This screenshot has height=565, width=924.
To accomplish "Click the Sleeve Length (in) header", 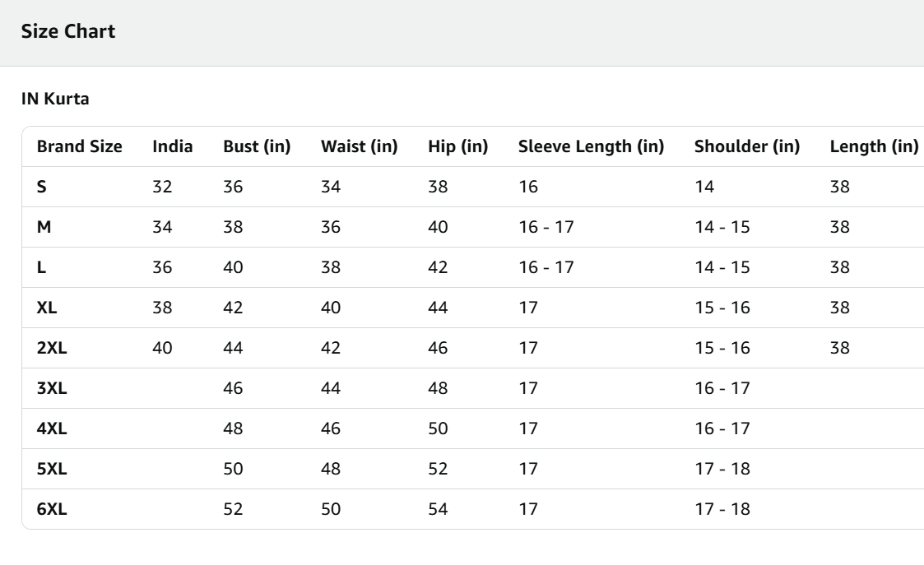I will tap(591, 147).
